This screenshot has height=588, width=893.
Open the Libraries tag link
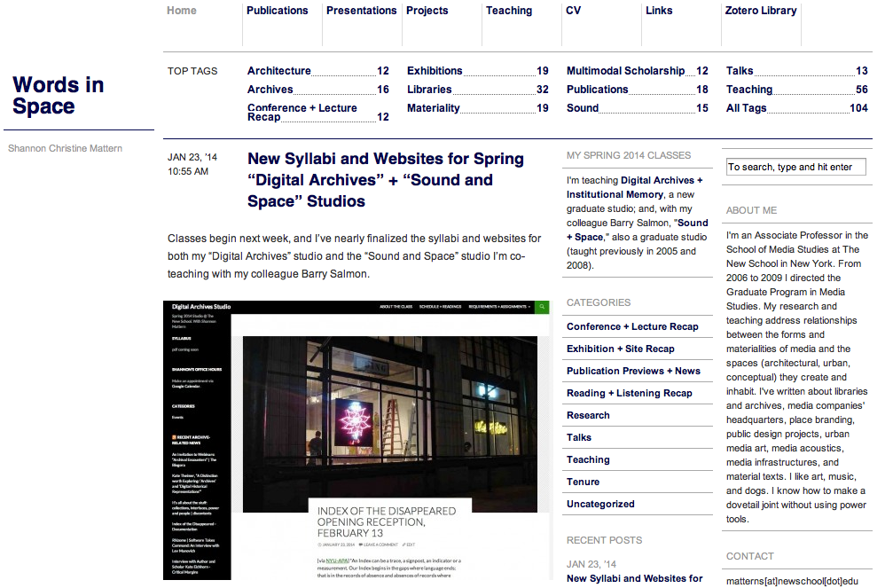point(429,90)
